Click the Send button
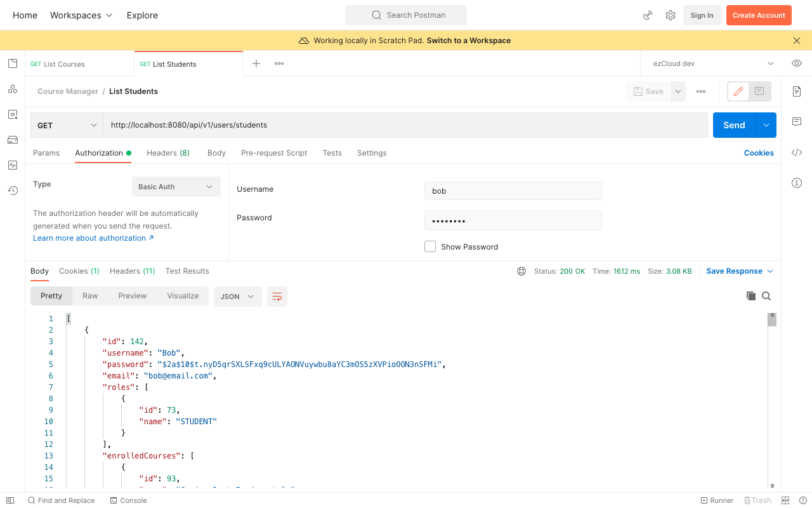Screen dimensions: 812x508 click(x=735, y=125)
